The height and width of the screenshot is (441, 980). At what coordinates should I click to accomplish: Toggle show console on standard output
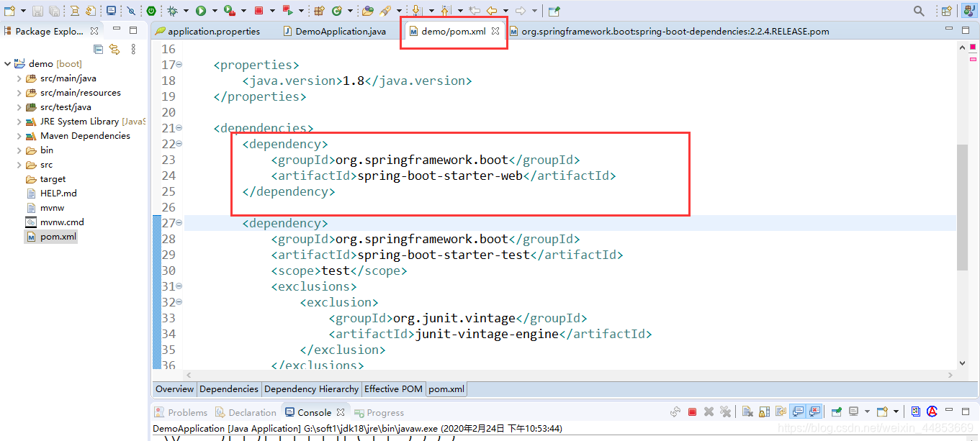click(x=798, y=412)
